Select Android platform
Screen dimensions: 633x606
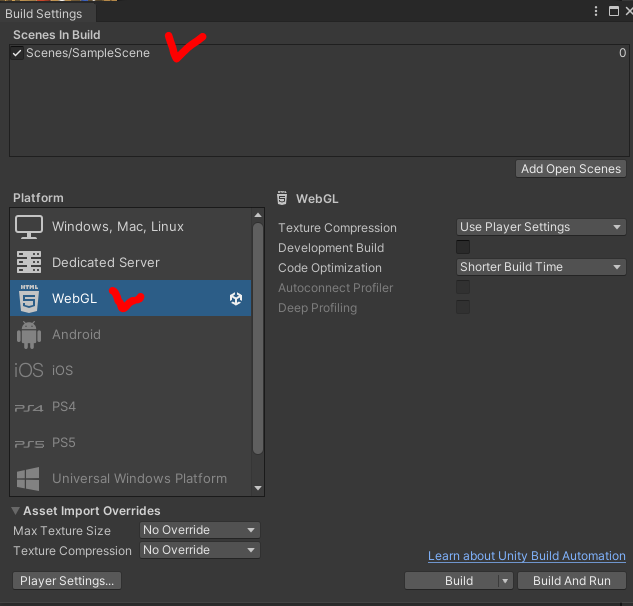[x=130, y=335]
